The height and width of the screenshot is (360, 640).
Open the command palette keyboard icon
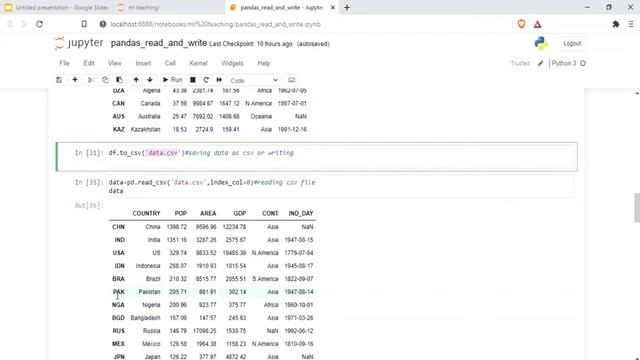291,80
